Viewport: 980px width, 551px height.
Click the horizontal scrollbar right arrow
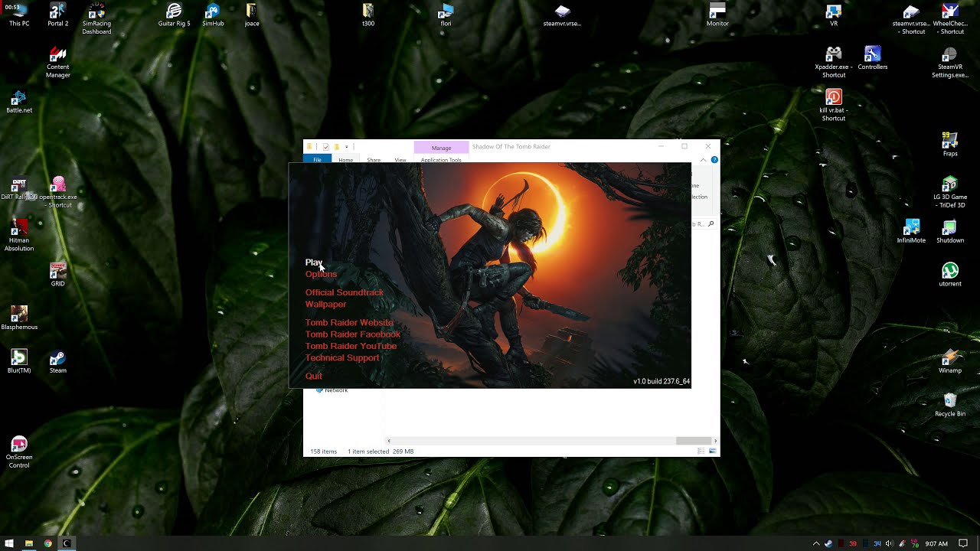[x=715, y=441]
